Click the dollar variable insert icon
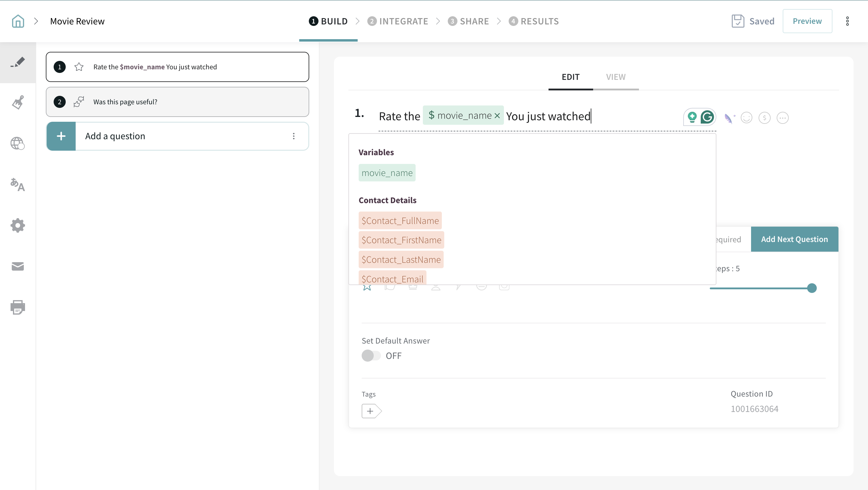 point(764,118)
